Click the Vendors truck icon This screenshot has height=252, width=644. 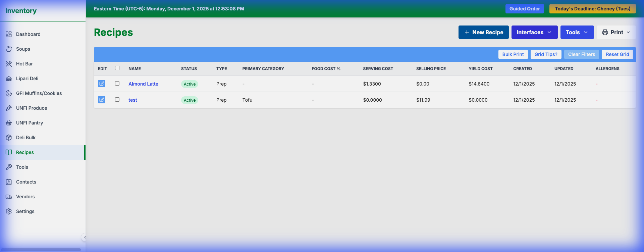(9, 197)
